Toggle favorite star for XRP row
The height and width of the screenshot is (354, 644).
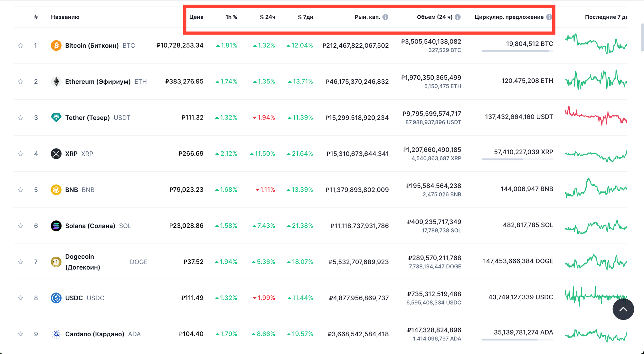(20, 154)
